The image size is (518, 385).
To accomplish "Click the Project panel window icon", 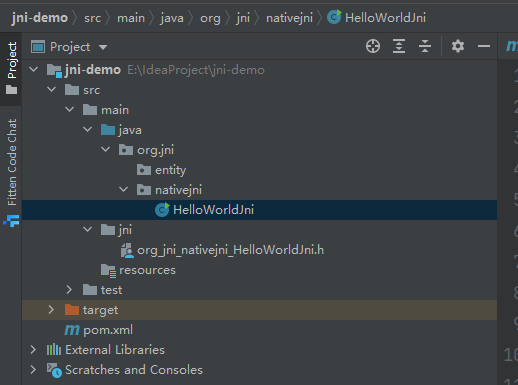I will (x=38, y=47).
